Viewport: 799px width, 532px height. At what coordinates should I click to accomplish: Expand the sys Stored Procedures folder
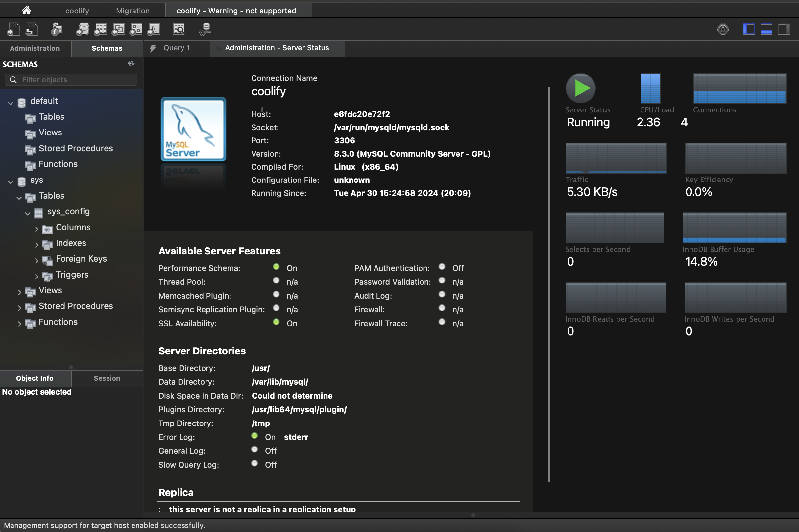(x=19, y=308)
